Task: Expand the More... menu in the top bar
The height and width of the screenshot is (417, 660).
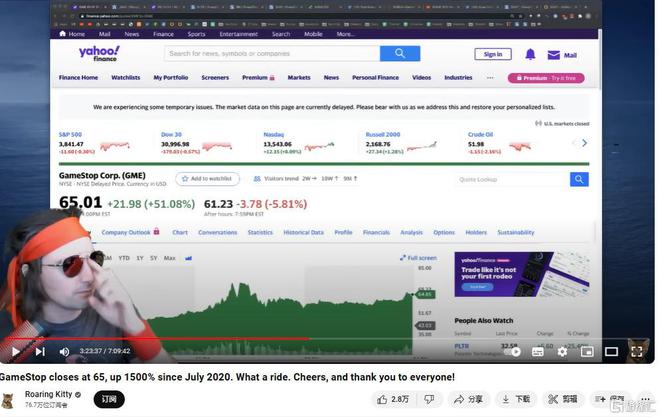Action: point(345,34)
